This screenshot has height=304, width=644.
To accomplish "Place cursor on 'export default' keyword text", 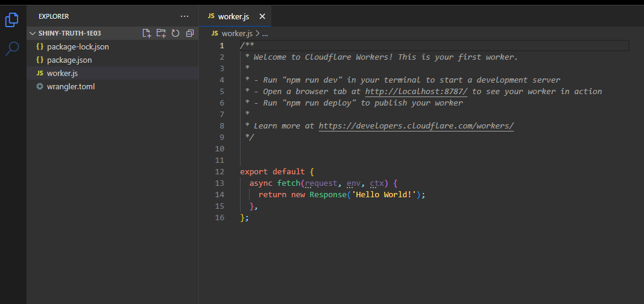I will point(273,171).
